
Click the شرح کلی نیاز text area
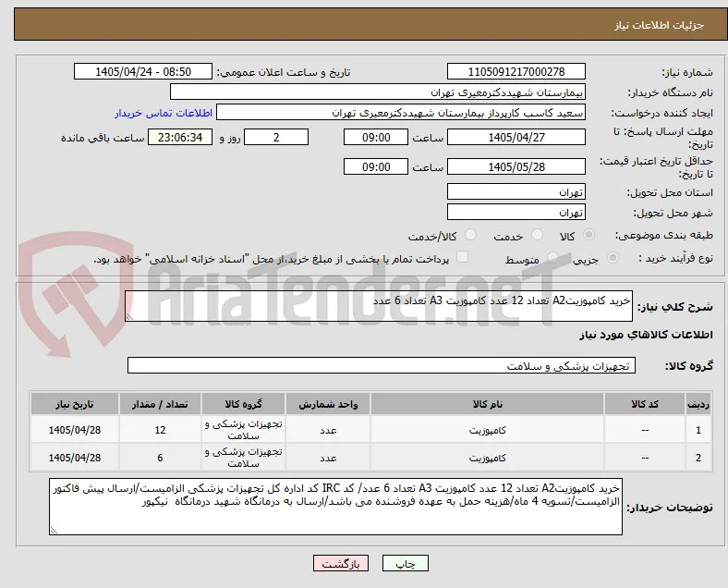(x=379, y=306)
